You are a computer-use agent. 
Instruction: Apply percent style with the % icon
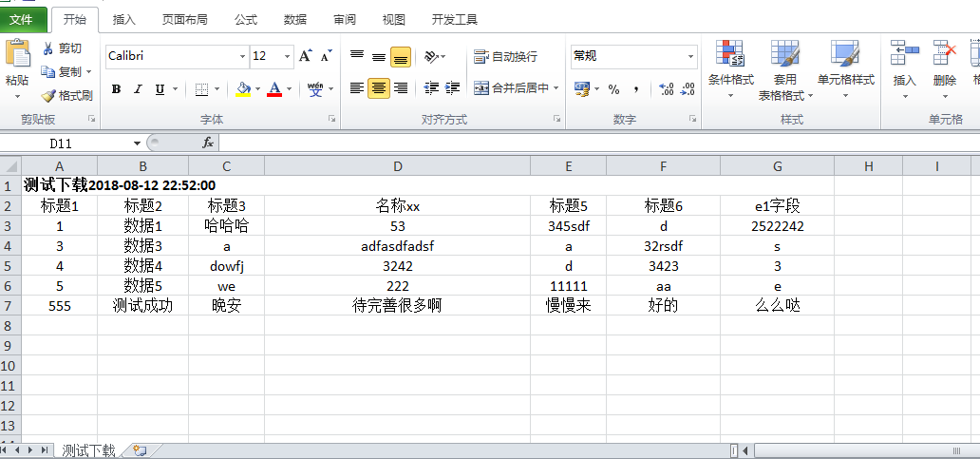click(613, 89)
